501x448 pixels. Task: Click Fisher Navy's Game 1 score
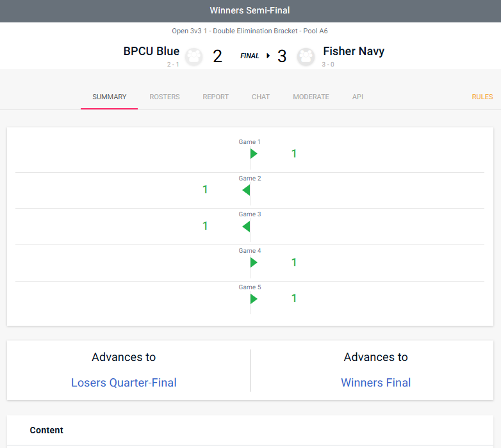pos(294,154)
